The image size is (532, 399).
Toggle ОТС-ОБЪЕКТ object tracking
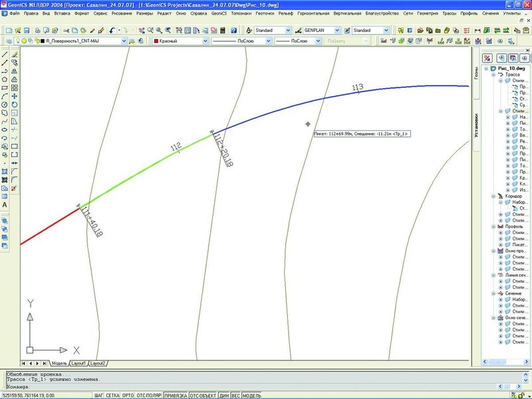coord(203,396)
